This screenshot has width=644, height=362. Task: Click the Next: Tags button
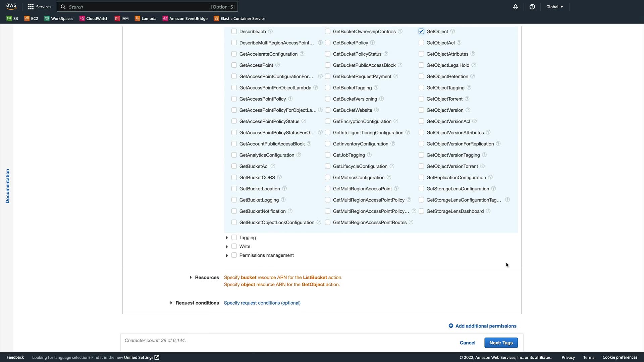(501, 343)
